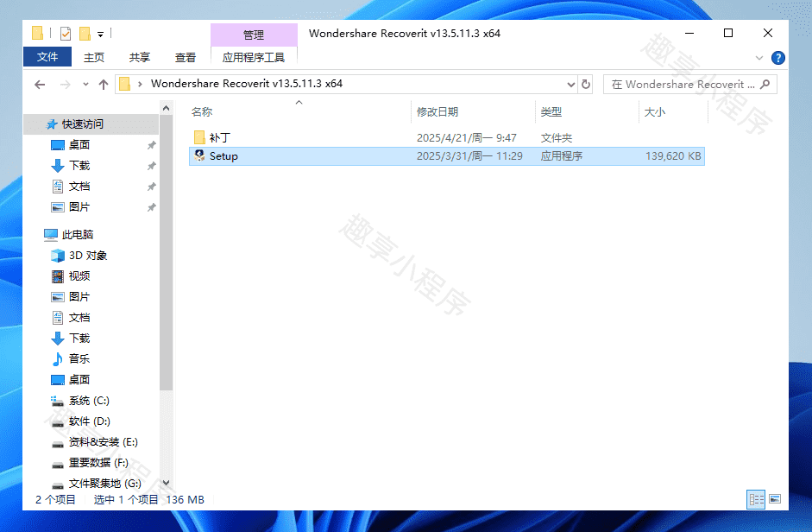Image resolution: width=812 pixels, height=532 pixels.
Task: Click the Properties checkmark quick-access icon
Action: (x=66, y=34)
